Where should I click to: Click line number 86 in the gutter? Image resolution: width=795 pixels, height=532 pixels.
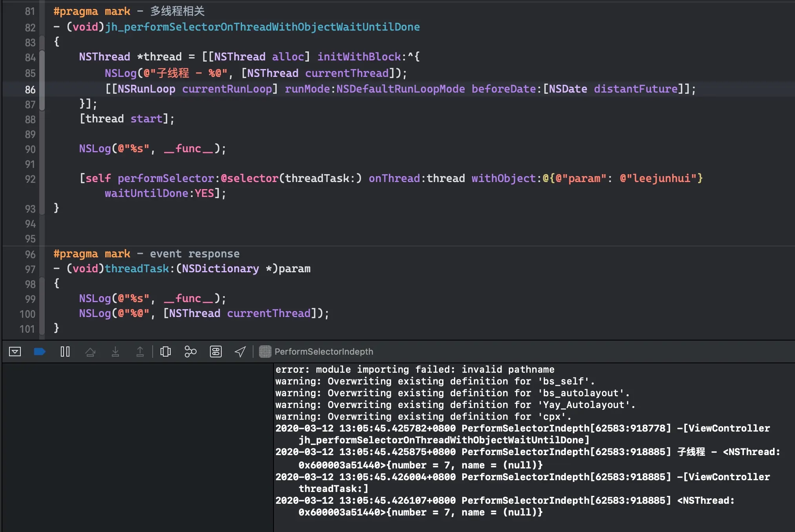pos(30,89)
